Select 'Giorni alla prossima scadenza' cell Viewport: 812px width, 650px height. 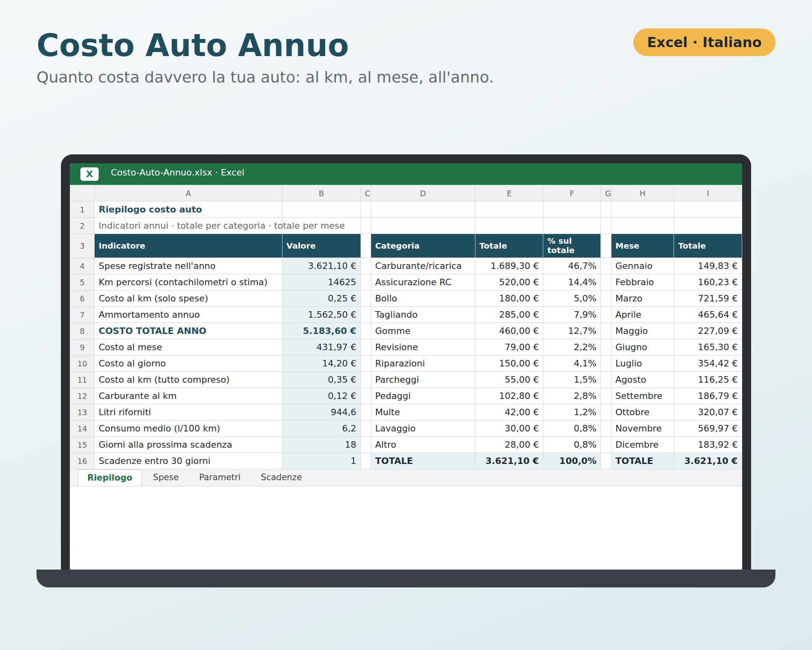(x=188, y=445)
